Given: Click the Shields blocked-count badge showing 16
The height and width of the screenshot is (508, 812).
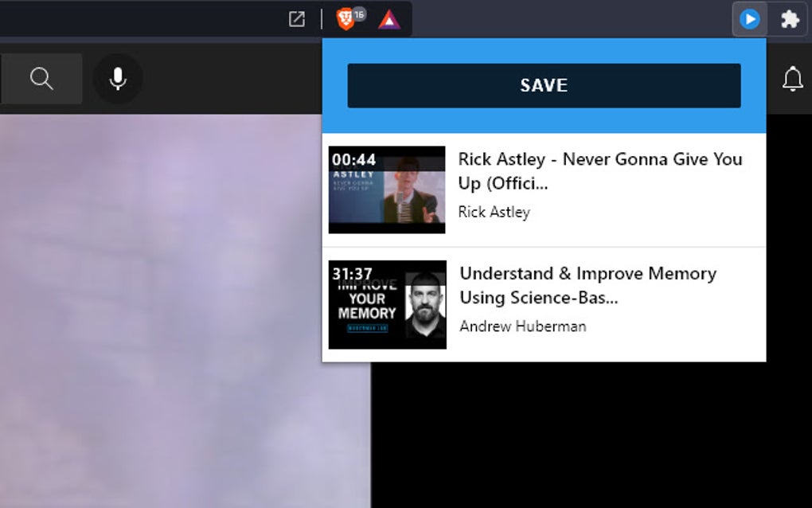Looking at the screenshot, I should coord(360,12).
